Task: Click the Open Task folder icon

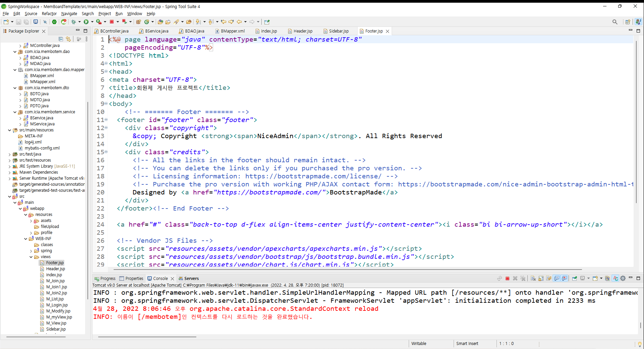Action: [x=168, y=22]
